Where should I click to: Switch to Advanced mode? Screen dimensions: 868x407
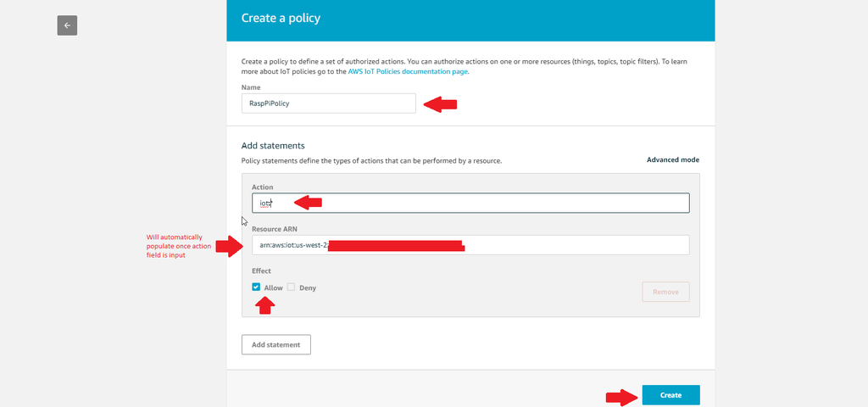[672, 159]
